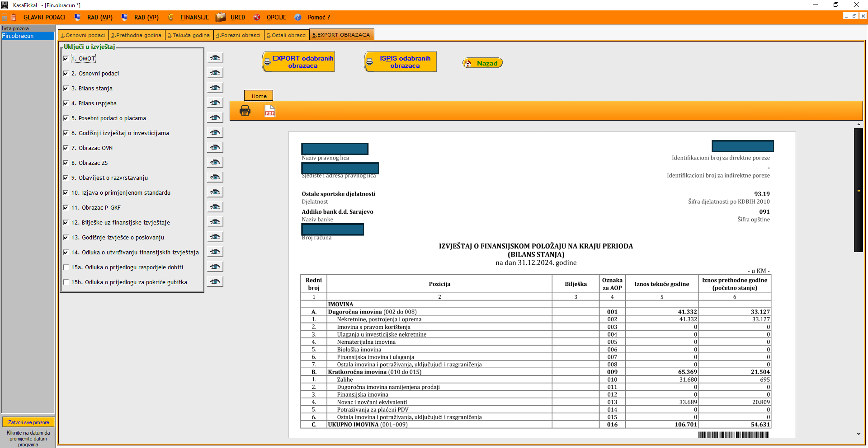
Task: Click eye icon next to Bilans uspjeha
Action: pyautogui.click(x=215, y=102)
